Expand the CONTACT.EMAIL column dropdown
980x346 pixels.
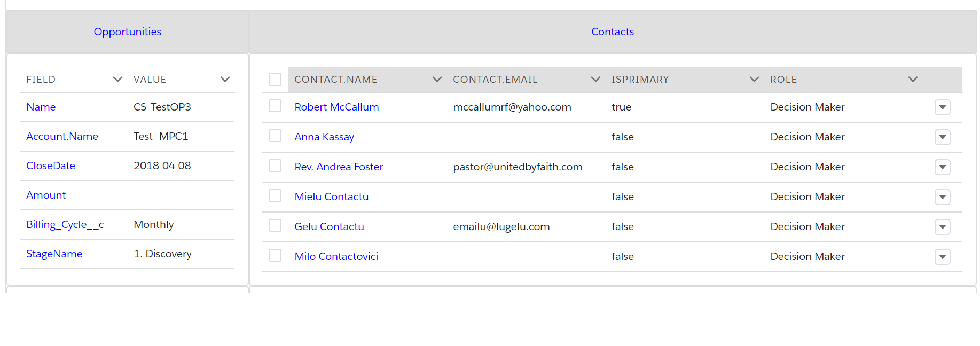595,80
